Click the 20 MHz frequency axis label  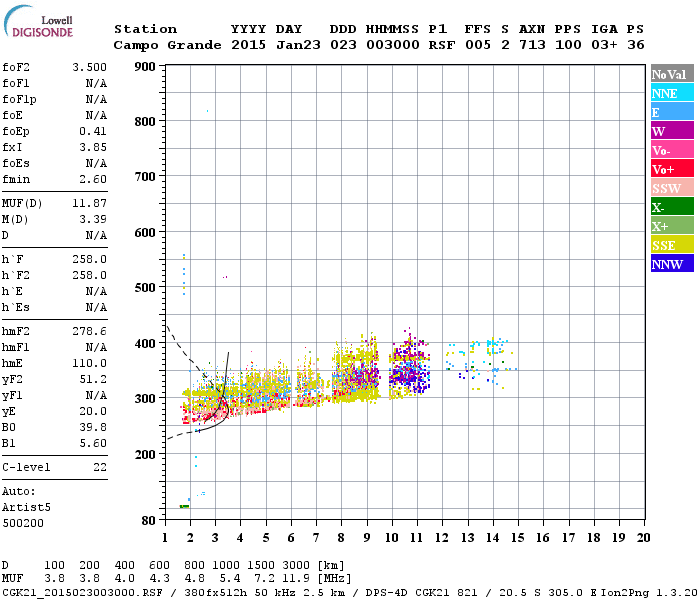click(x=643, y=538)
